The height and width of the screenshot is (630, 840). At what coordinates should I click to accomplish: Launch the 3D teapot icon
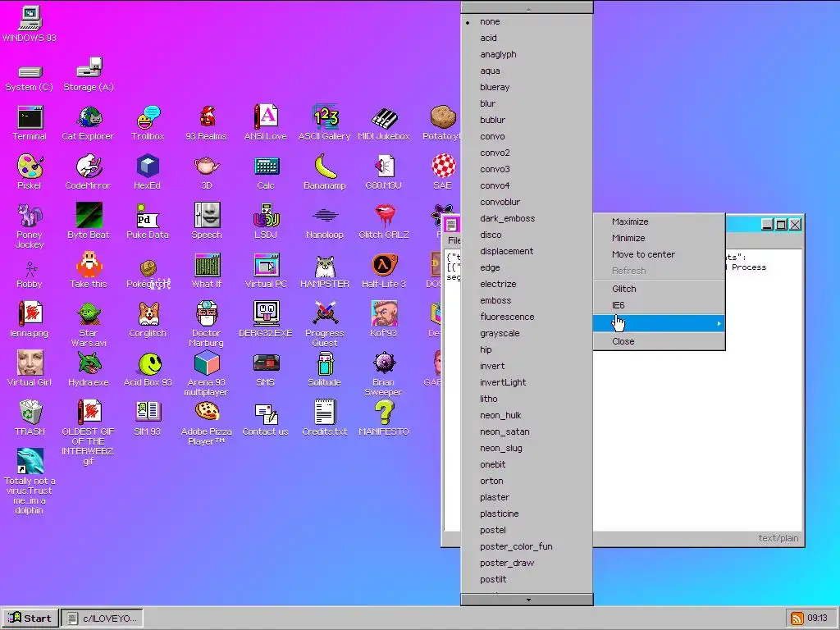point(207,172)
